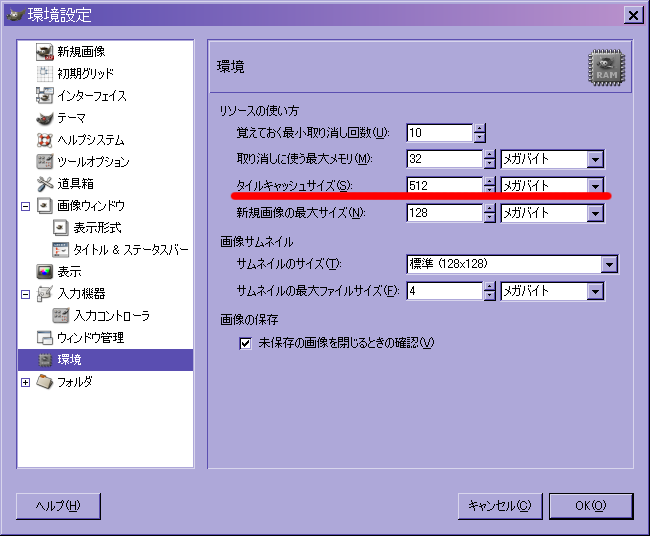Click the 取り消しに使う最大メモリ field showing 32
650x536 pixels.
(x=445, y=159)
